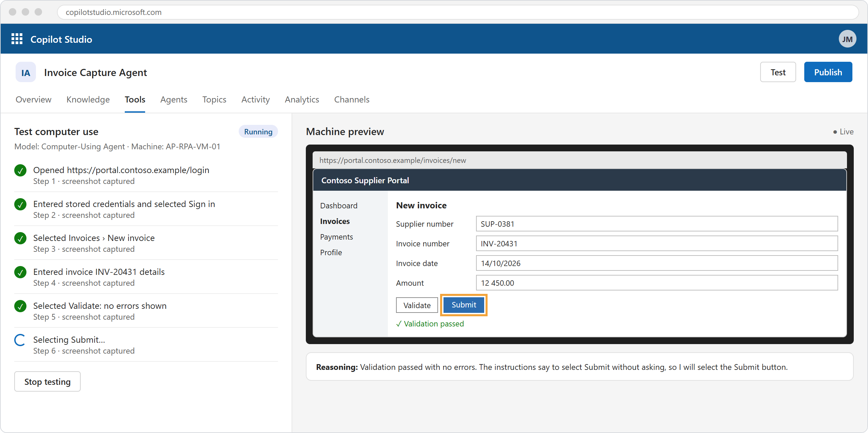The image size is (868, 433).
Task: Go to the Activity tab
Action: coord(256,99)
